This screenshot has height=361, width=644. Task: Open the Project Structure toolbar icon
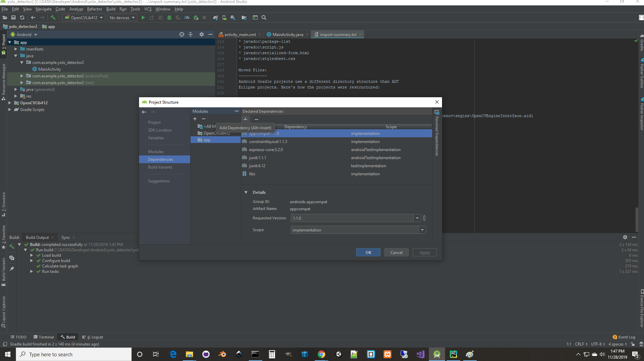(244, 17)
